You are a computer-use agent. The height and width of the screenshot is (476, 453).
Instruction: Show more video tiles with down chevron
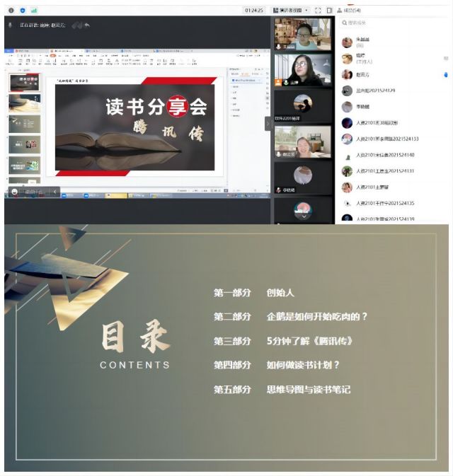[304, 216]
